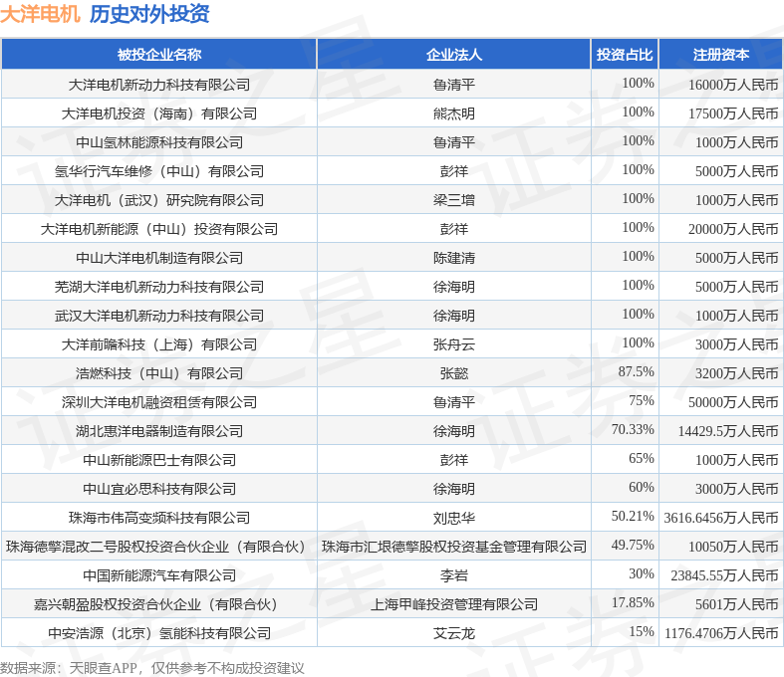
Task: Click 珠海市汇垠德擎股权投资基金管理有限公司 cell
Action: (x=454, y=547)
